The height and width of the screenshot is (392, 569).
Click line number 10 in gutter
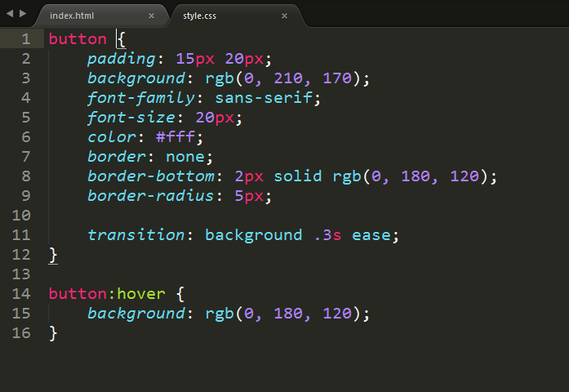pyautogui.click(x=21, y=216)
